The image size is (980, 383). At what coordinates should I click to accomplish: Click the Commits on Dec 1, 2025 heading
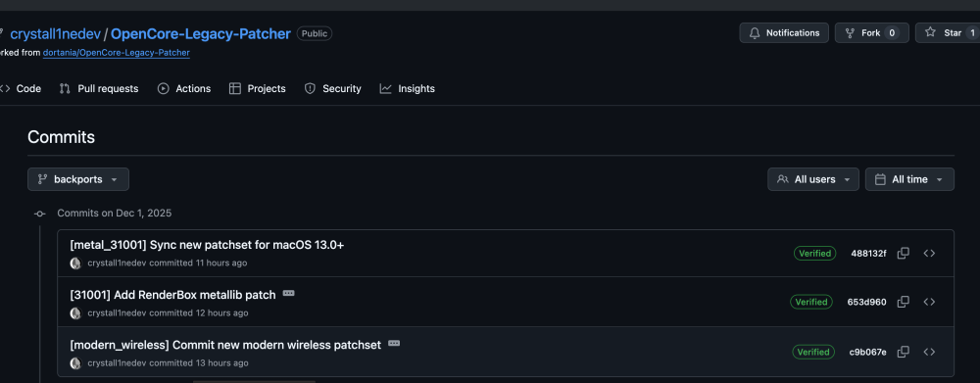coord(115,214)
